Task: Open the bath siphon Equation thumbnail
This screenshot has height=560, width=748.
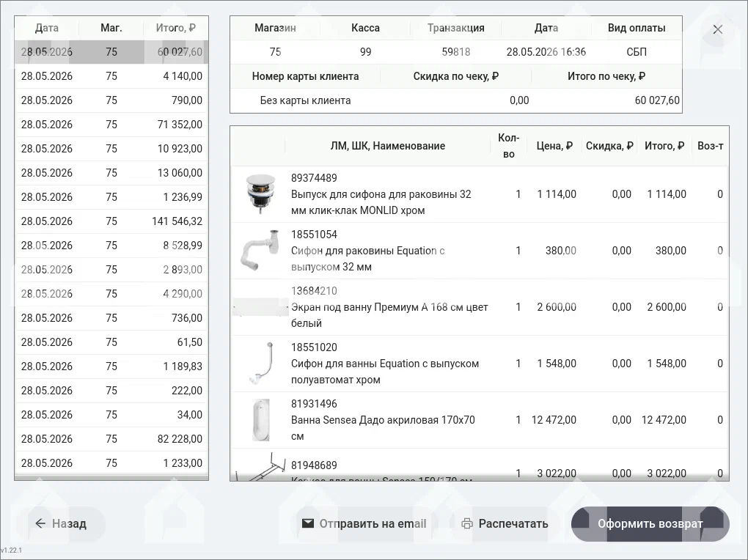Action: coord(260,364)
